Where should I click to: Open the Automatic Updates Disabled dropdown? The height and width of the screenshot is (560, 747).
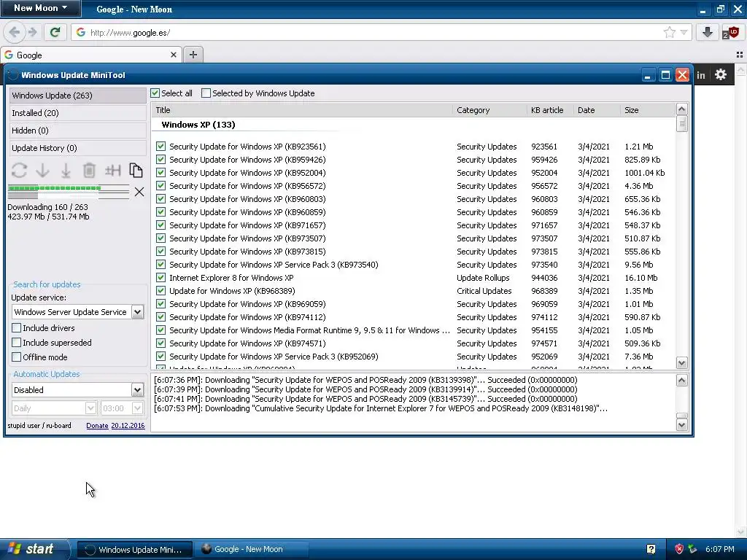pos(137,389)
